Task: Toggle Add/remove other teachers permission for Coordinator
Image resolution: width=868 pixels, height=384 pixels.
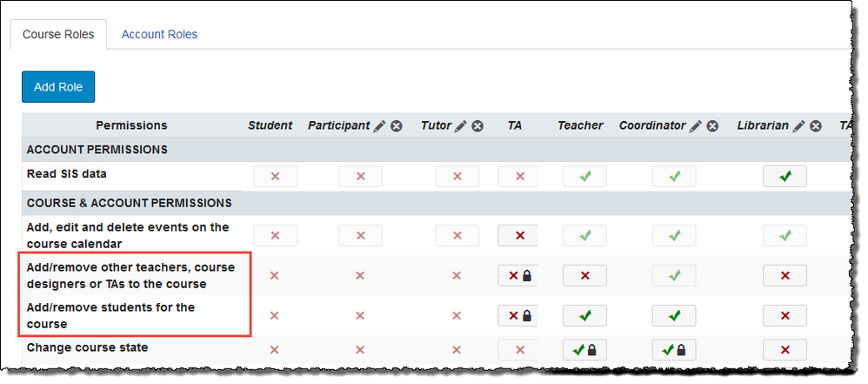Action: click(x=674, y=275)
